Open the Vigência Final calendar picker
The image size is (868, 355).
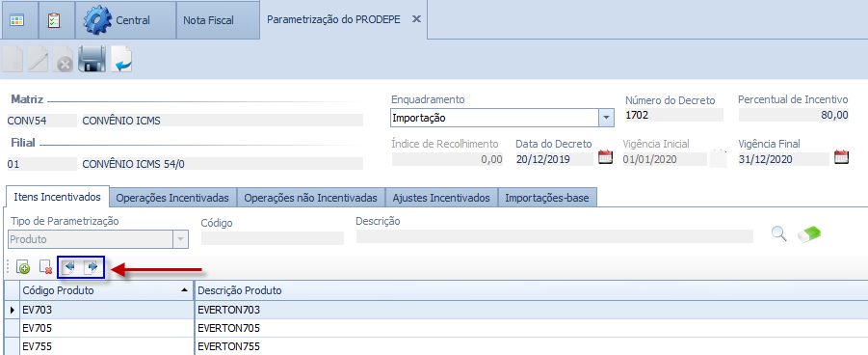coord(841,156)
